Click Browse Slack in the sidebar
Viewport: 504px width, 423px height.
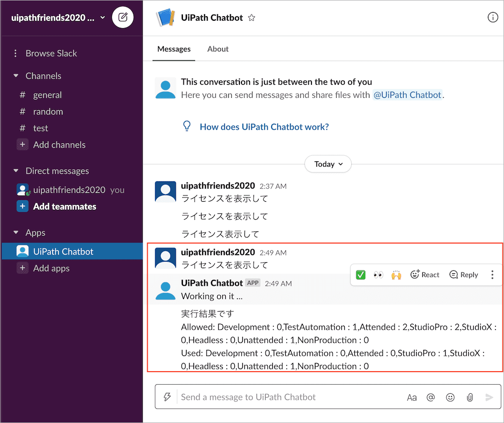pyautogui.click(x=51, y=53)
